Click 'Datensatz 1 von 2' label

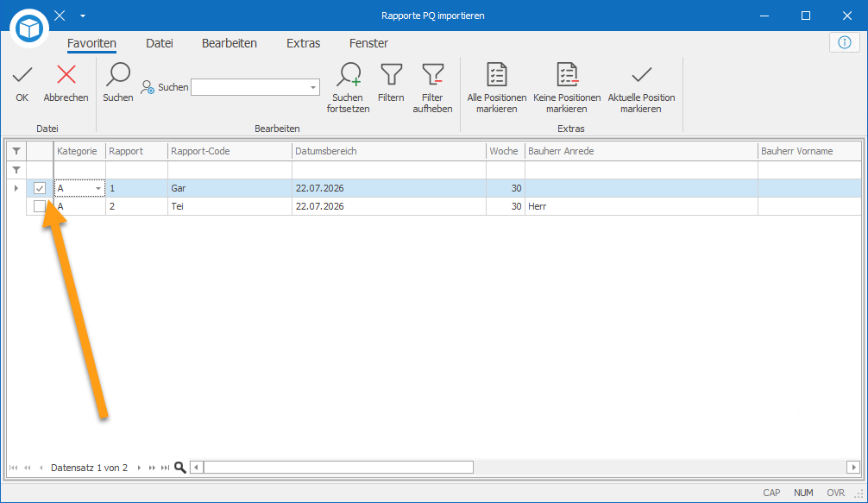pyautogui.click(x=89, y=468)
